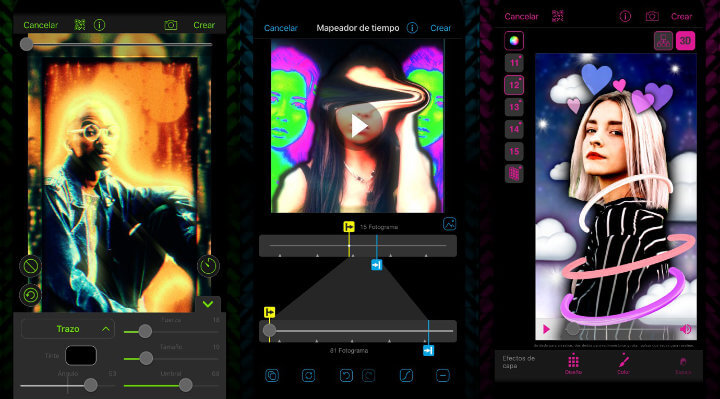Viewport: 720px width, 399px height.
Task: Click the blue loop refresh icon
Action: pyautogui.click(x=308, y=376)
